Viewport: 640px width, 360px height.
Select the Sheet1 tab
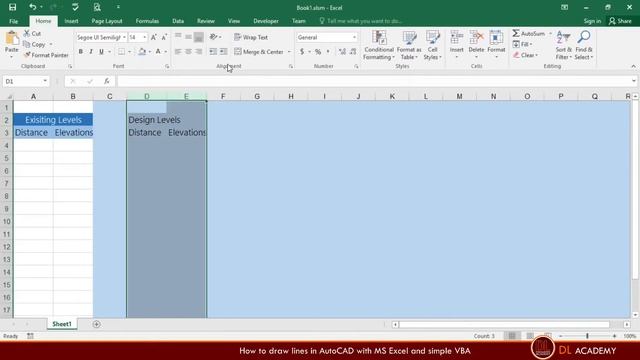pyautogui.click(x=62, y=324)
